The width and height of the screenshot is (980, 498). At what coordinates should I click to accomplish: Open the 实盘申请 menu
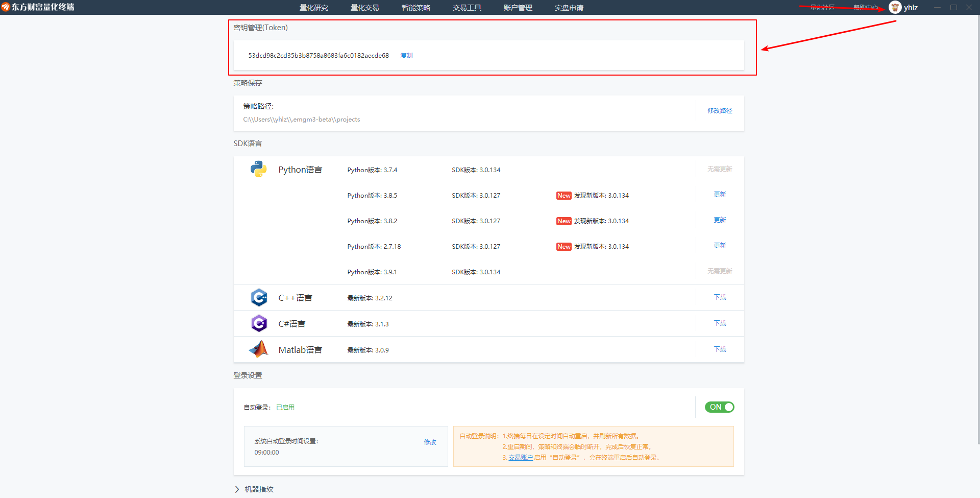pyautogui.click(x=569, y=8)
